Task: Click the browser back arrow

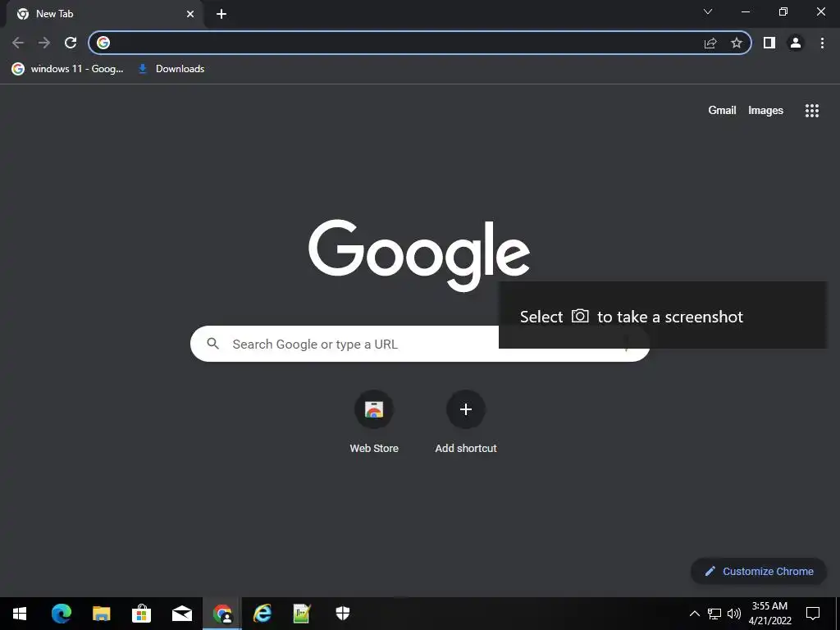Action: [18, 43]
